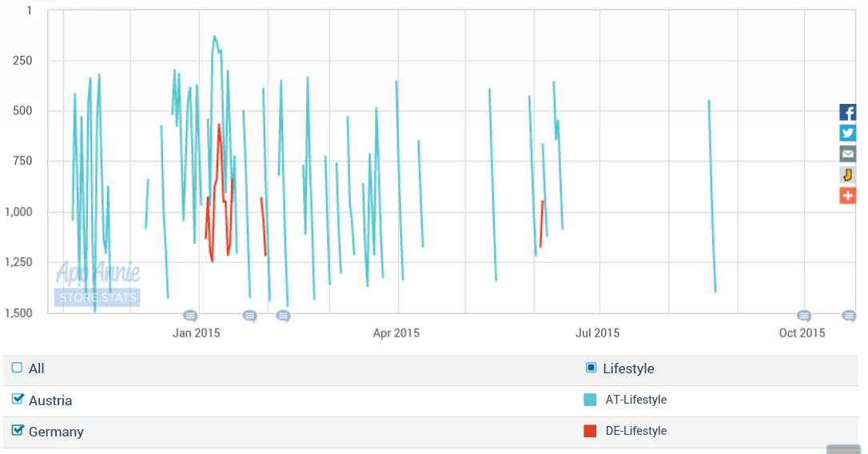Click the yellow bookmark share icon
Image resolution: width=868 pixels, height=454 pixels.
847,175
